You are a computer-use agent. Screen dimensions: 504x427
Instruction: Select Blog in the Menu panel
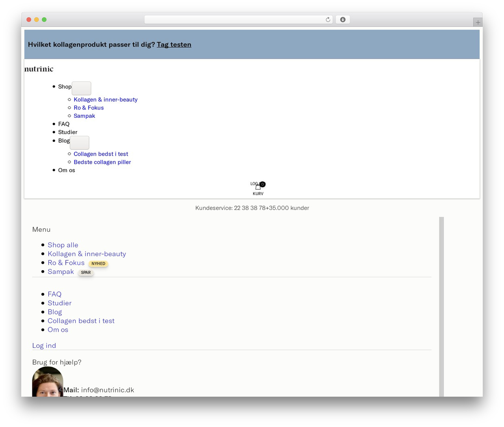point(55,312)
